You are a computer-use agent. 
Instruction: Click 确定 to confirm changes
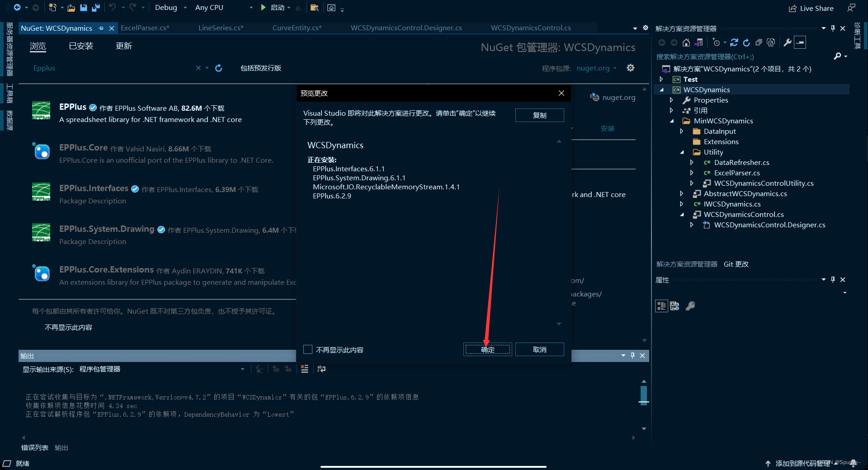488,349
